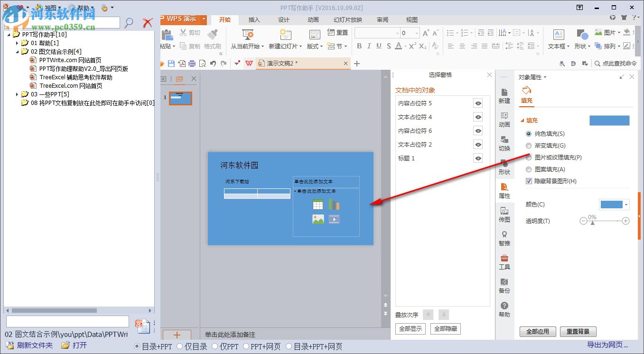Click the save icon in the quick toolbar
The width and height of the screenshot is (644, 354).
171,64
